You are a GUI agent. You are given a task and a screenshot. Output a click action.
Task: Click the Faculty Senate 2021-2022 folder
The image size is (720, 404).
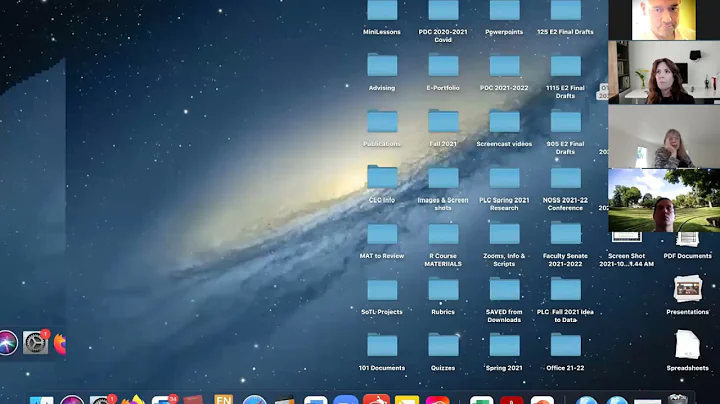point(565,233)
